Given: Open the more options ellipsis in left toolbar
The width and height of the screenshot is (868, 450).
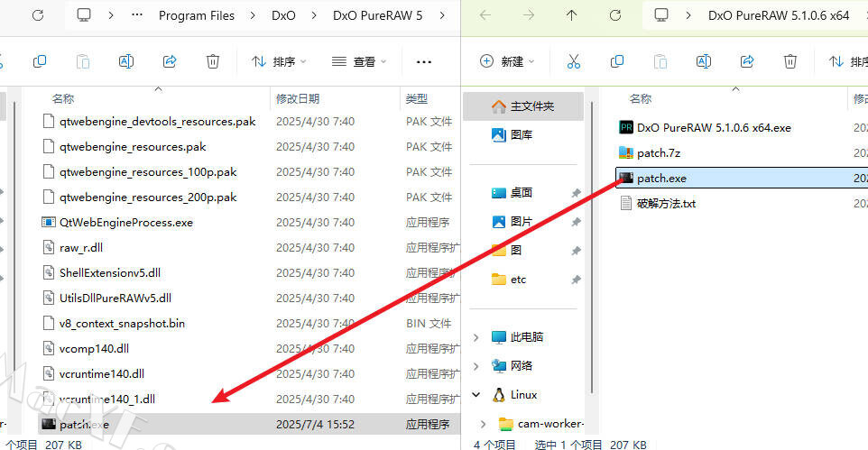Looking at the screenshot, I should click(x=424, y=62).
